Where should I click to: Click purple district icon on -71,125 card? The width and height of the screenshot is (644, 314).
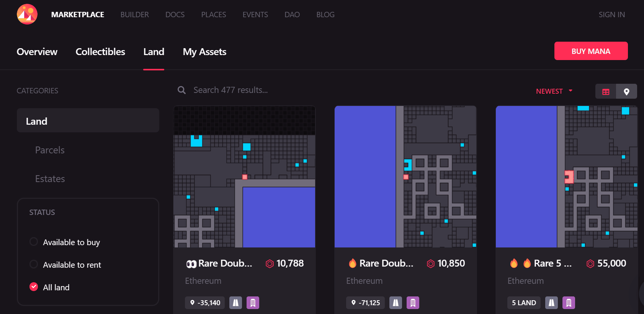(413, 303)
